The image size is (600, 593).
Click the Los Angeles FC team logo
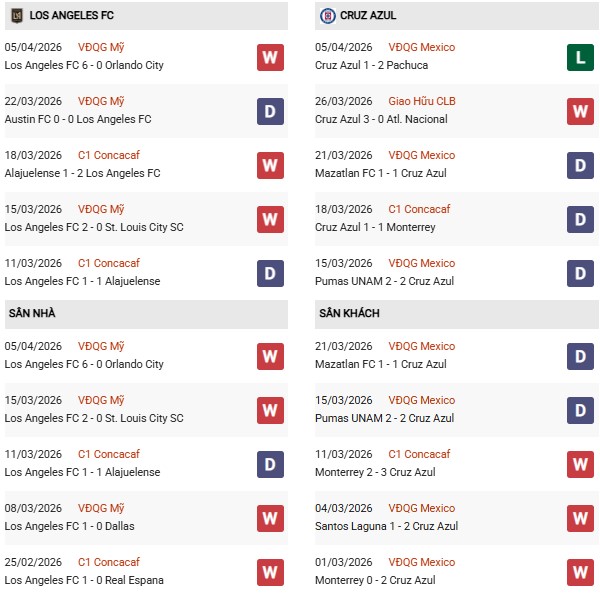(x=17, y=16)
